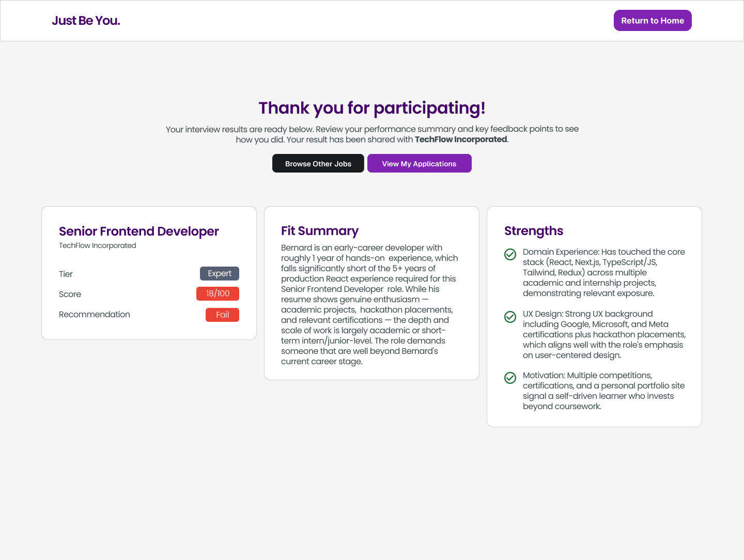Screen dimensions: 744x560
Task: Click the Fit Summary heading
Action: pyautogui.click(x=320, y=231)
